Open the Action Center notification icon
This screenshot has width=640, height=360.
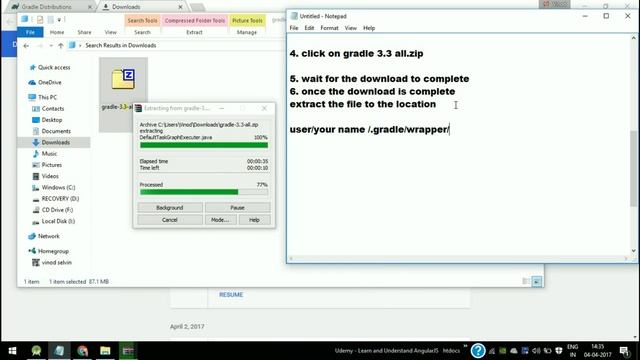tap(624, 351)
